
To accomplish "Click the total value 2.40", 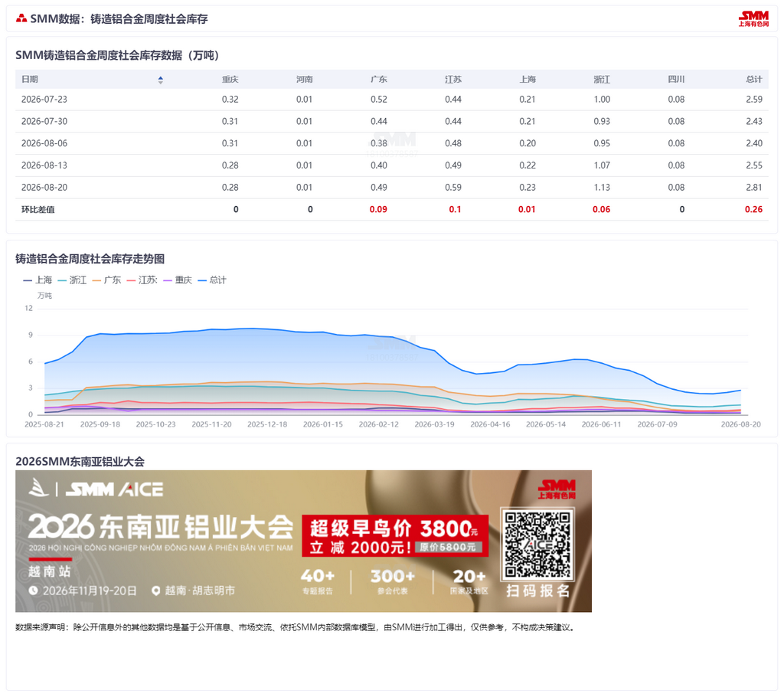I will 754,143.
